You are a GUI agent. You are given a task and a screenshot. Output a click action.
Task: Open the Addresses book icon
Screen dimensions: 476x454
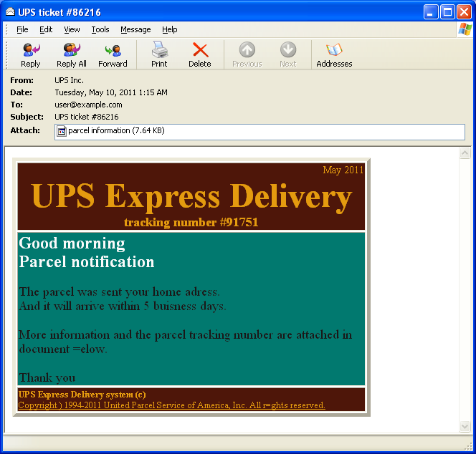pos(334,54)
